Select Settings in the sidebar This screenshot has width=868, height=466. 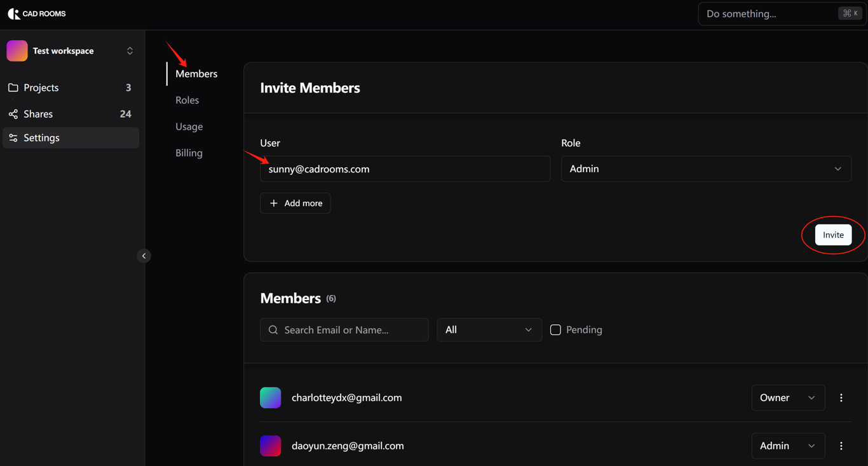(41, 138)
